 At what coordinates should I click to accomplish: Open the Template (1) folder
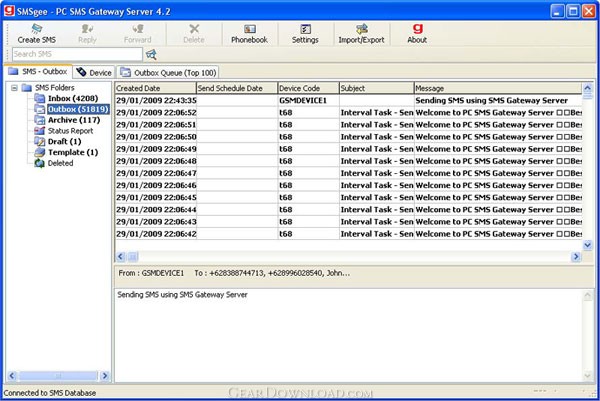(x=73, y=152)
